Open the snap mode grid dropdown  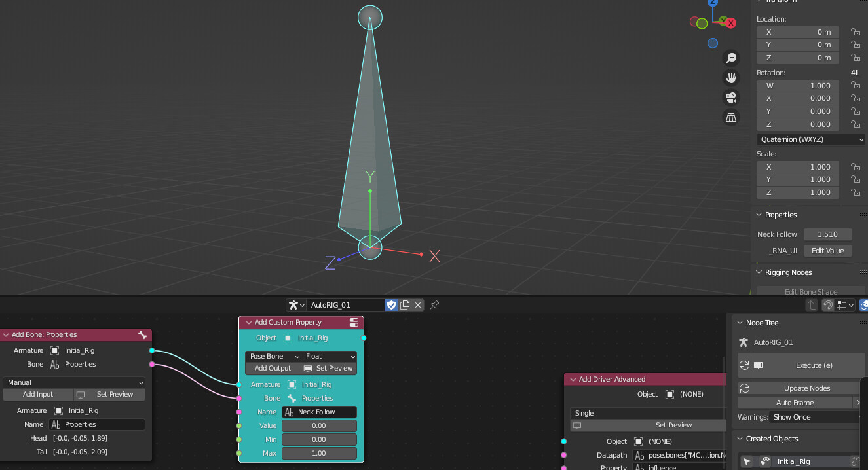click(x=845, y=305)
